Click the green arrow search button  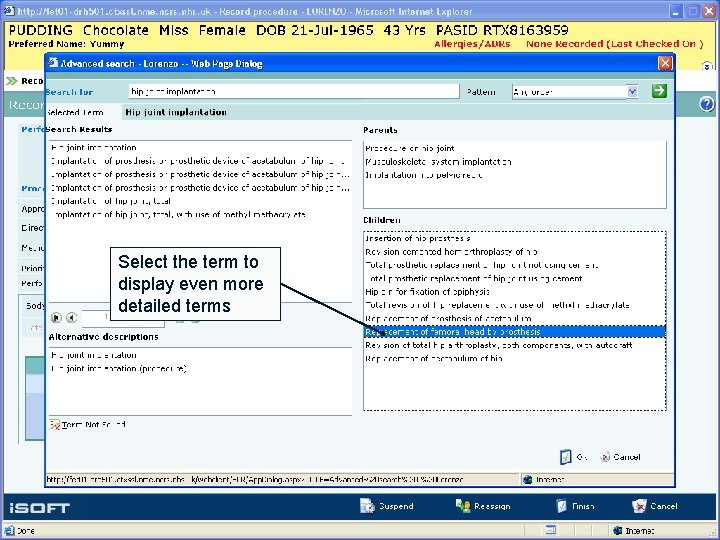coord(659,91)
